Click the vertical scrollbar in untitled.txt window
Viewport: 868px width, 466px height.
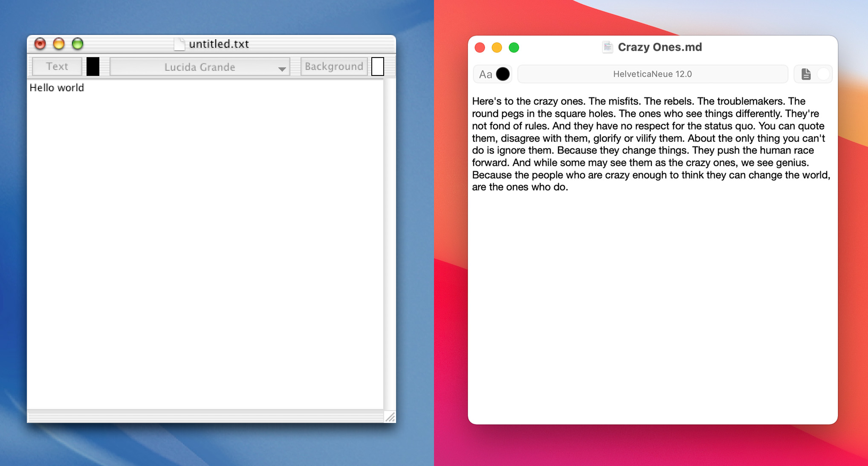pos(390,244)
